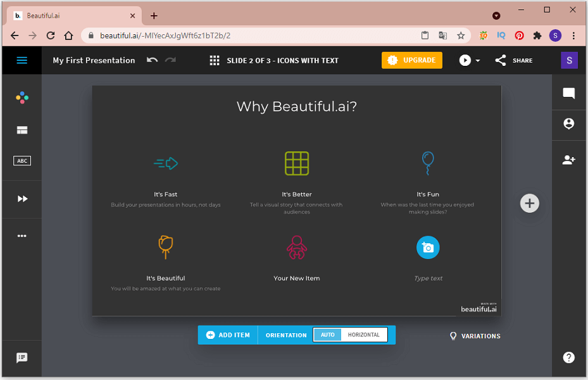This screenshot has width=588, height=380.
Task: Open the help question mark icon
Action: pos(569,357)
